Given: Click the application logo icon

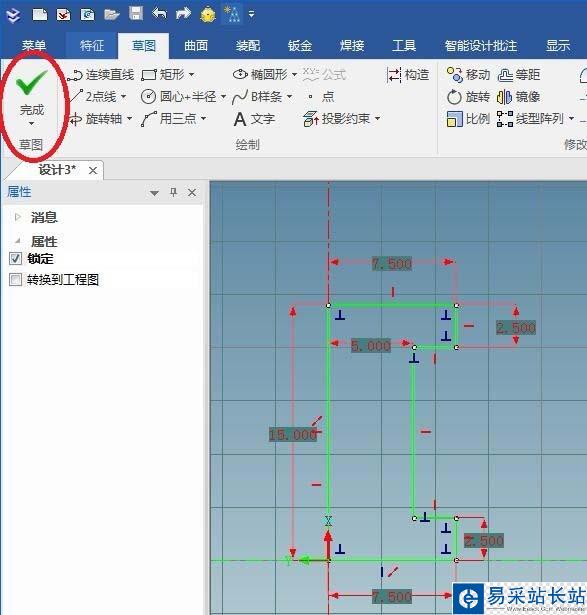Looking at the screenshot, I should tap(14, 15).
